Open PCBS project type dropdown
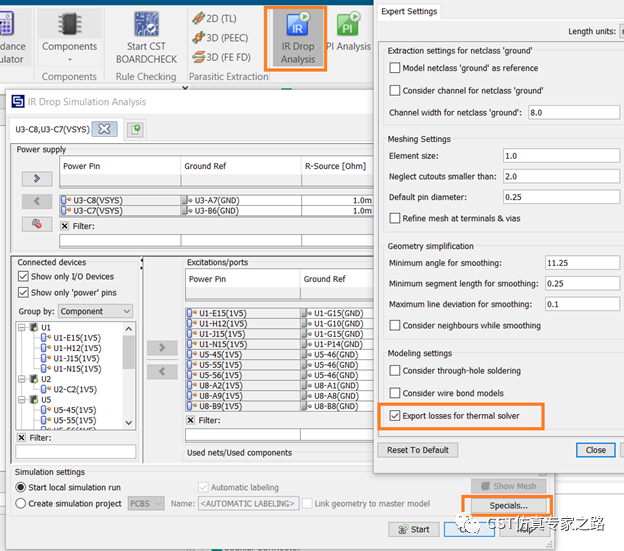This screenshot has height=551, width=624. point(146,504)
